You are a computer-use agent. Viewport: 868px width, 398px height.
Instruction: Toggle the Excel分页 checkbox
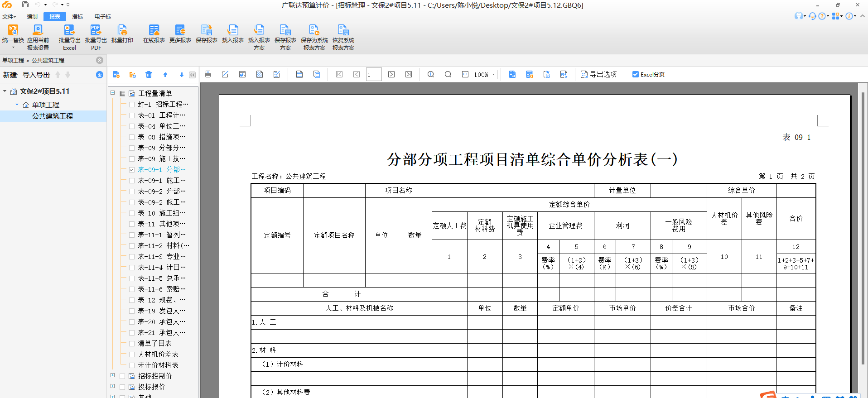(636, 74)
